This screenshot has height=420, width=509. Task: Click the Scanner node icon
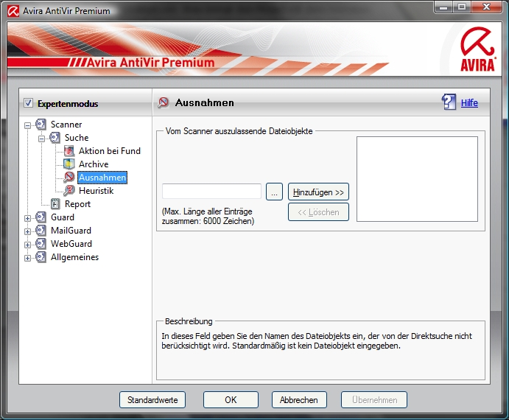click(x=41, y=125)
